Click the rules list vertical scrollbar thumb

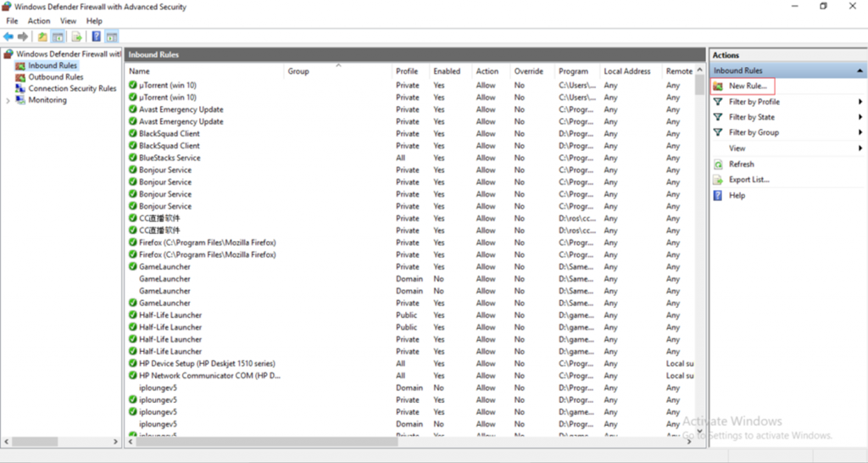point(699,86)
